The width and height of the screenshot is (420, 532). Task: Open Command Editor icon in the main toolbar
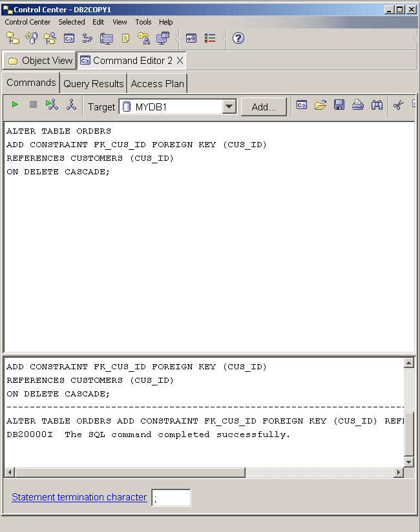(x=69, y=38)
